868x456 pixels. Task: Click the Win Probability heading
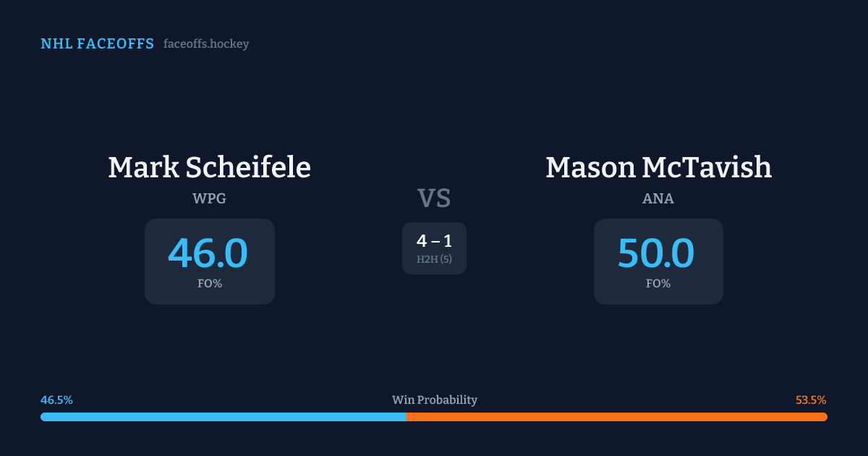tap(434, 400)
